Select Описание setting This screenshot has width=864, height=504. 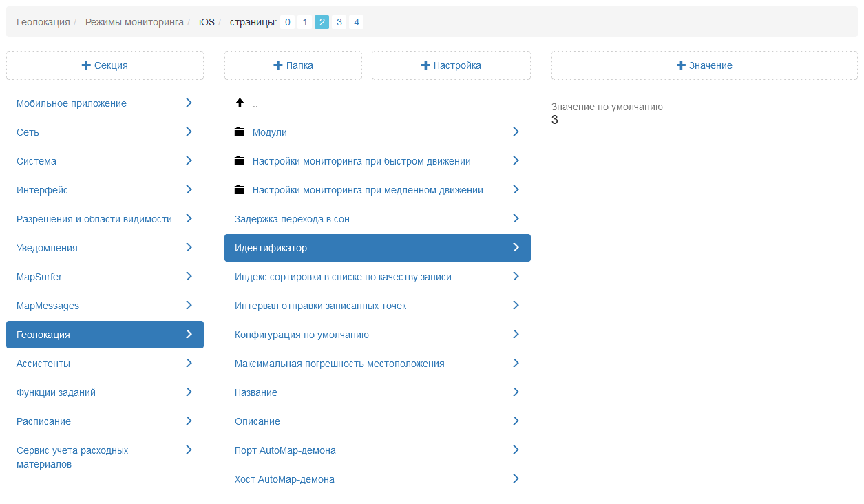tap(377, 421)
